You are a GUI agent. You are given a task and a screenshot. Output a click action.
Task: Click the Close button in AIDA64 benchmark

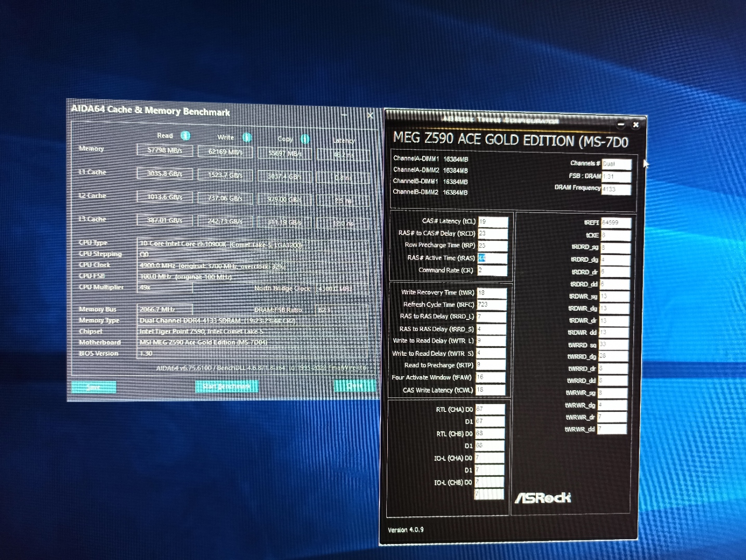coord(355,385)
